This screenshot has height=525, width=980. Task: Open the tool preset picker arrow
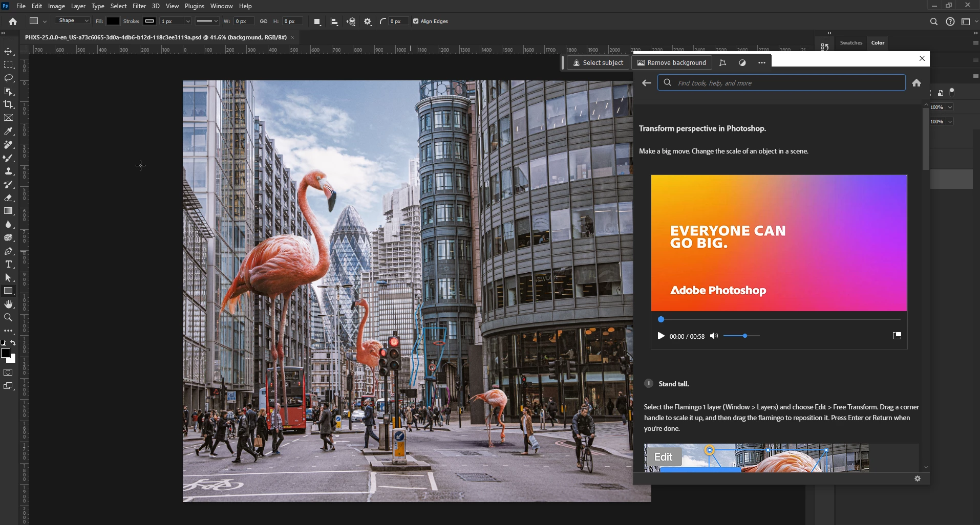(45, 21)
